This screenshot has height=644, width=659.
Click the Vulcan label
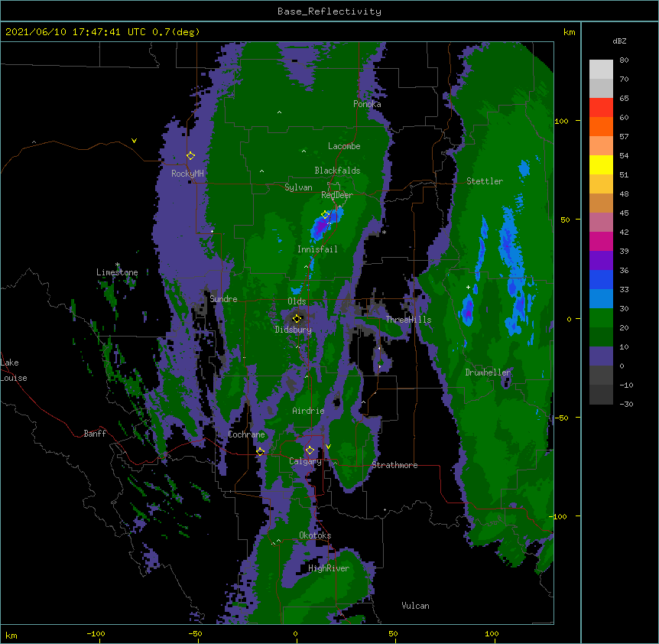(x=415, y=606)
